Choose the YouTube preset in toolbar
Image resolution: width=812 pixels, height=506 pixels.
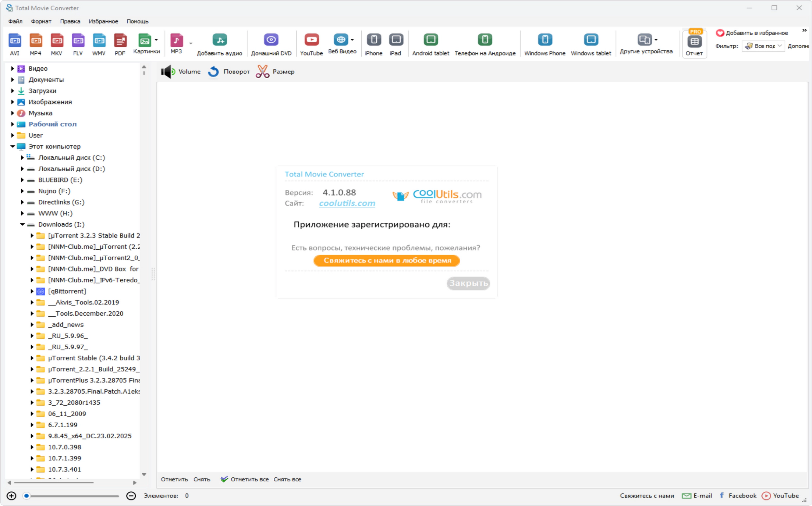311,44
